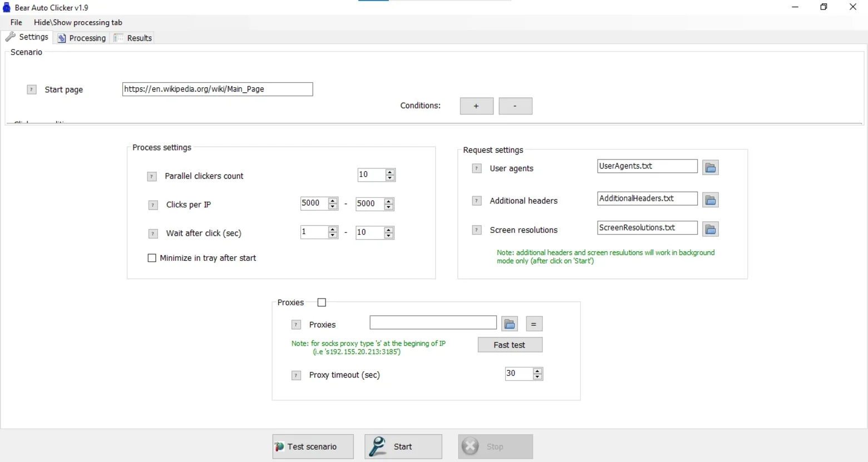Click the Start page URL field
Viewport: 868px width, 462px height.
[x=218, y=89]
